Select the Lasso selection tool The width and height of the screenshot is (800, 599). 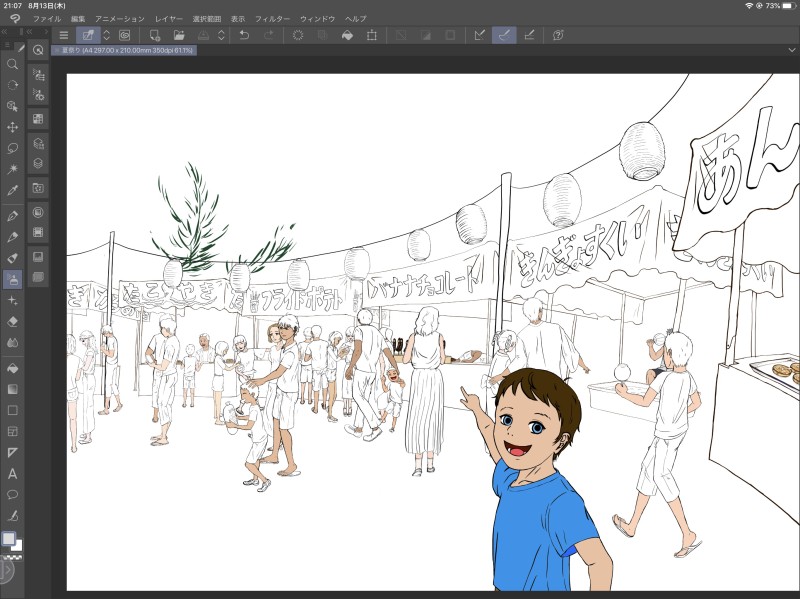click(13, 148)
